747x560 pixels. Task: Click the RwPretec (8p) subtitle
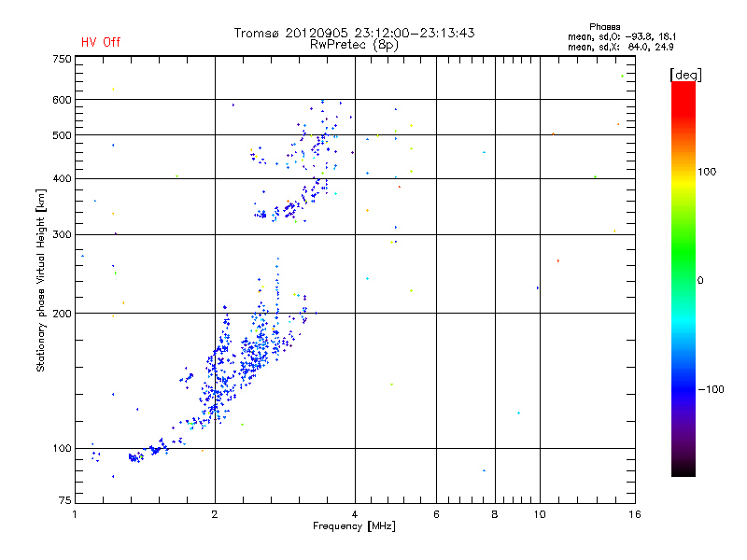coord(354,45)
